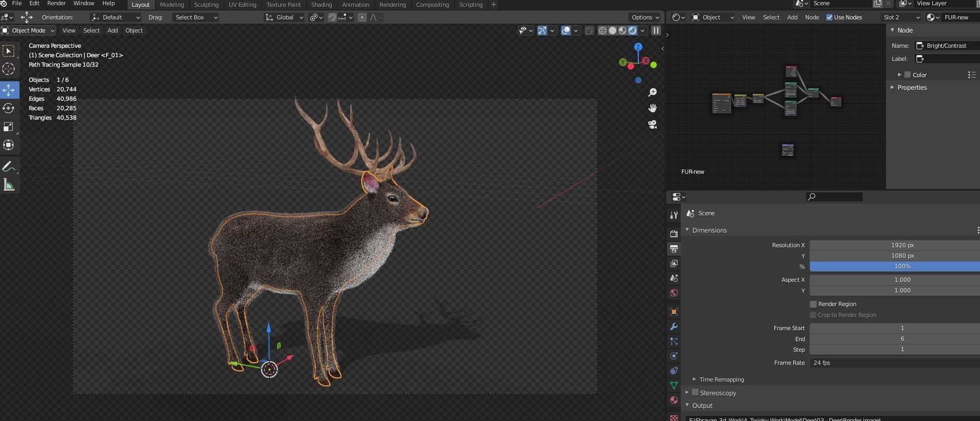Toggle X-ray mode in viewport header
Viewport: 980px width, 421px height.
point(589,30)
